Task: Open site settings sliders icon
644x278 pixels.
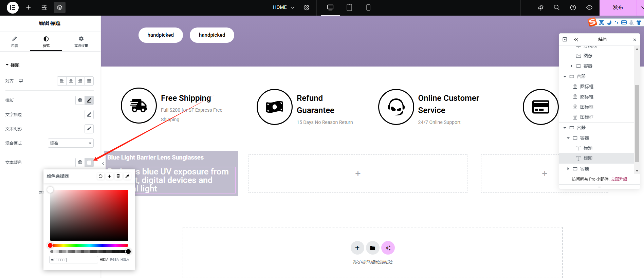Action: [44, 7]
